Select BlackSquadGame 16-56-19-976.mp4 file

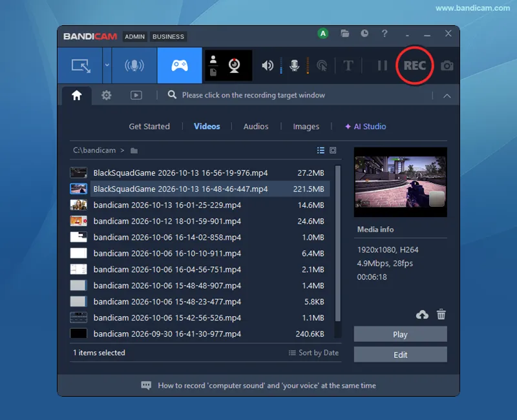[200, 173]
